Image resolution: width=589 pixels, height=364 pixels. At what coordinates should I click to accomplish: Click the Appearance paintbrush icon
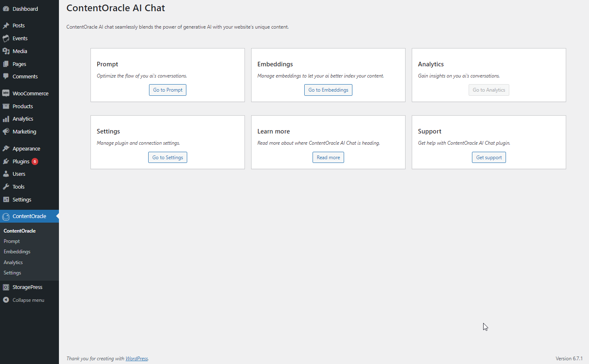6,148
